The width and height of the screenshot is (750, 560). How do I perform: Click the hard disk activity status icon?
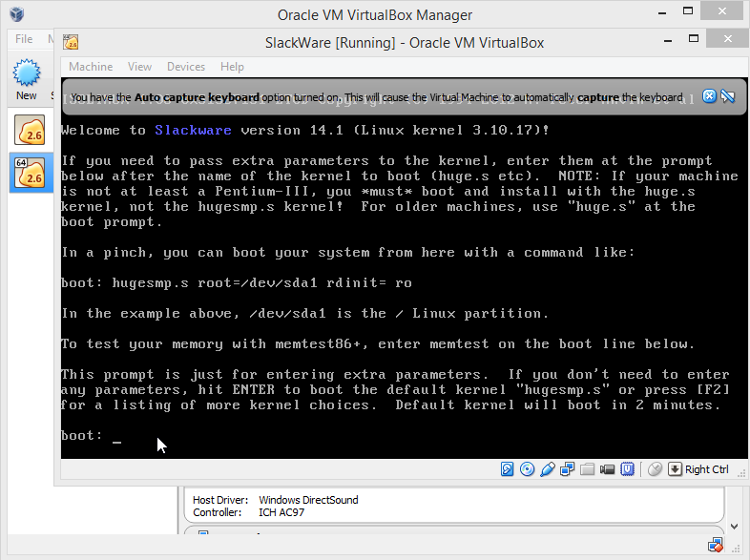pos(507,469)
